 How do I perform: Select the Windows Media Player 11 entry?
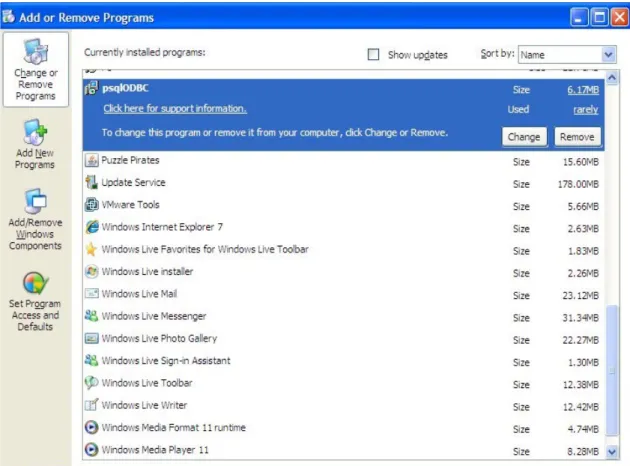(344, 450)
